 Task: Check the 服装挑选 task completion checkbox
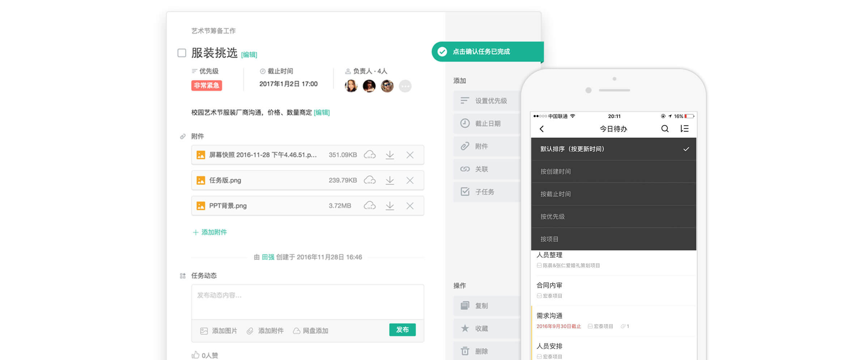[x=182, y=53]
